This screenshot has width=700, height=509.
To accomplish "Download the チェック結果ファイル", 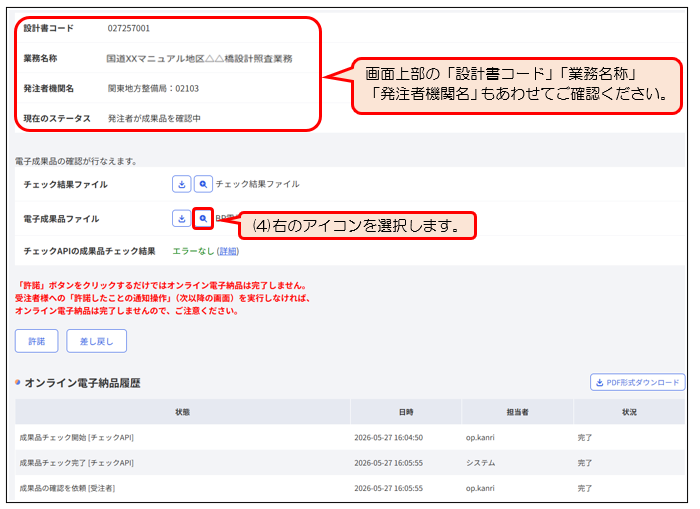I will click(x=182, y=184).
